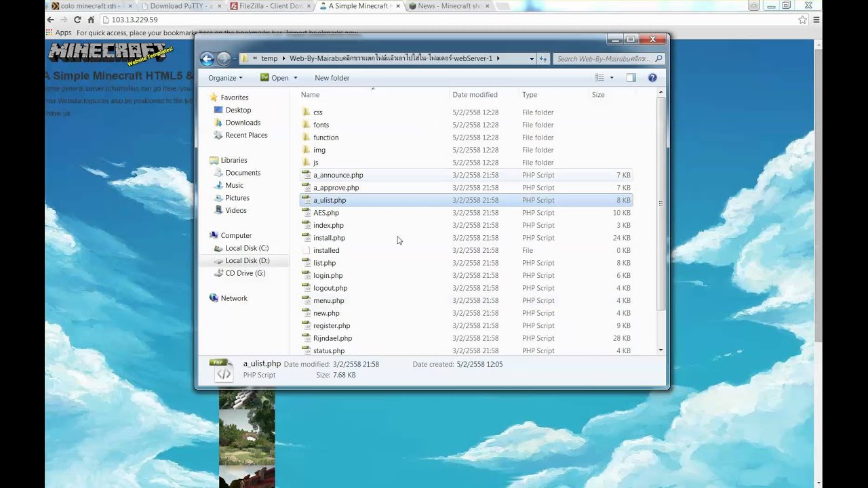This screenshot has width=868, height=488.
Task: Open Libraries in the navigation pane
Action: click(x=234, y=160)
